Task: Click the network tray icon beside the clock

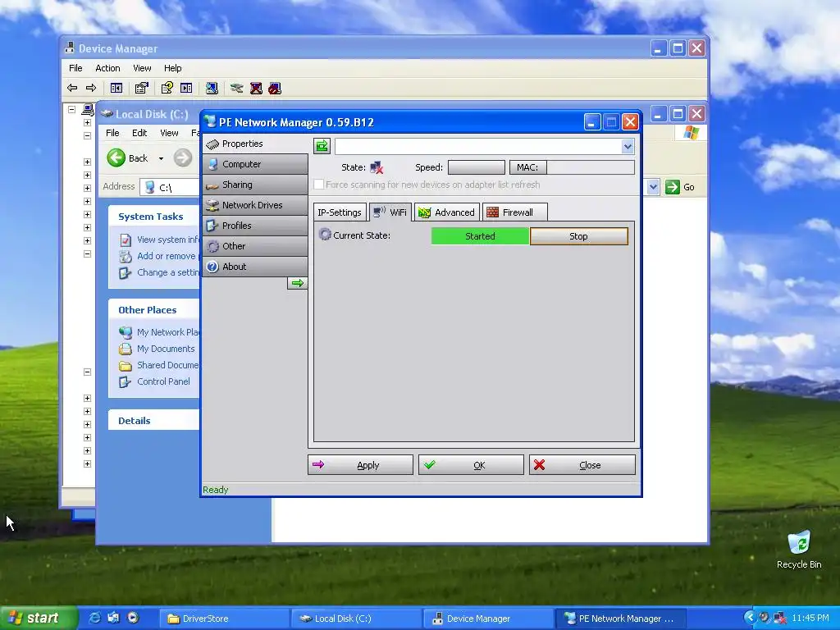Action: coord(780,618)
